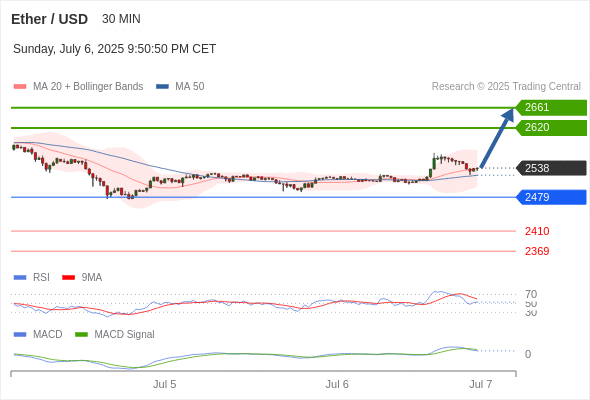Viewport: 590px width, 400px height.
Task: Click the red 2369 support level text
Action: click(x=537, y=251)
